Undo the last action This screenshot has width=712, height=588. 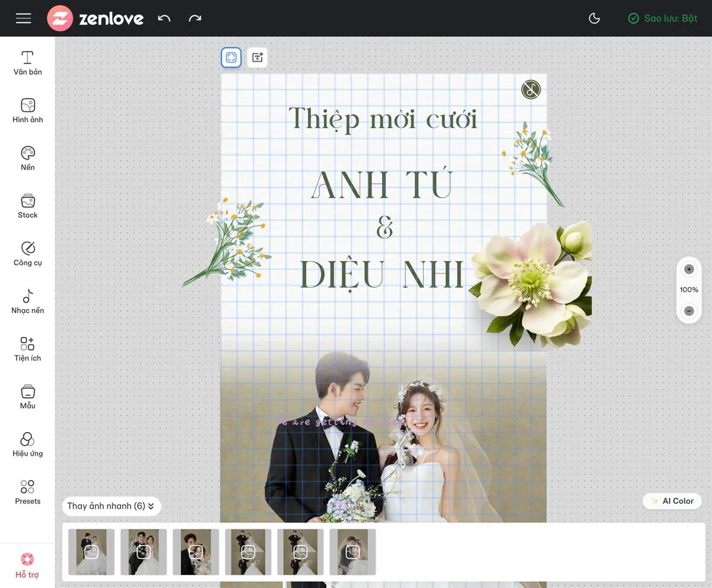coord(164,18)
